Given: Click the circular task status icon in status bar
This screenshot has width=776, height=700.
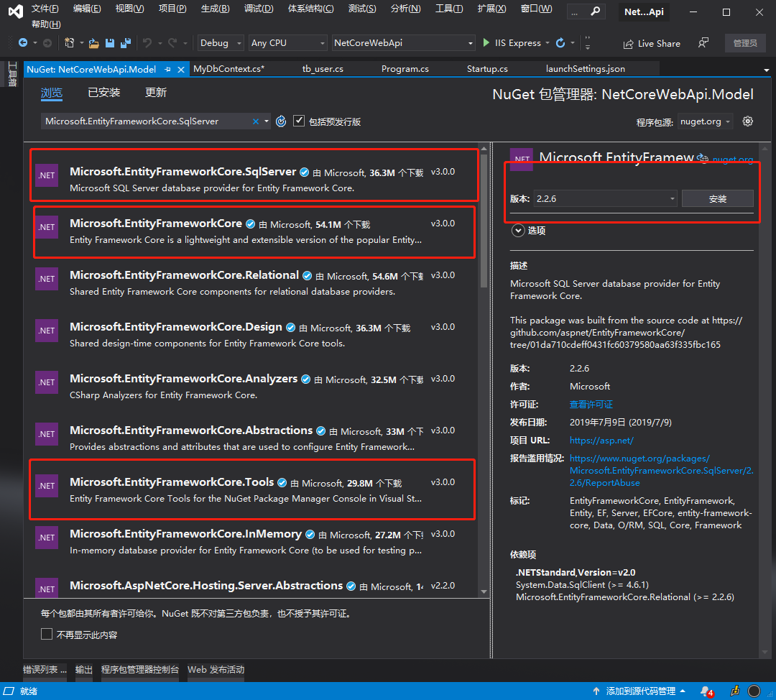Looking at the screenshot, I should pyautogui.click(x=754, y=691).
